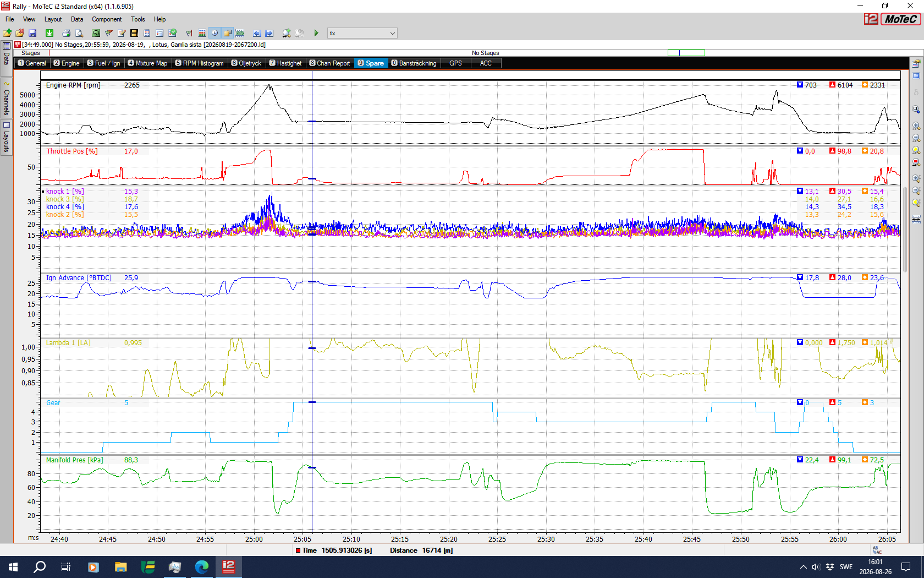The height and width of the screenshot is (578, 924).
Task: Switch to the GPS worksheet tab
Action: pos(455,63)
